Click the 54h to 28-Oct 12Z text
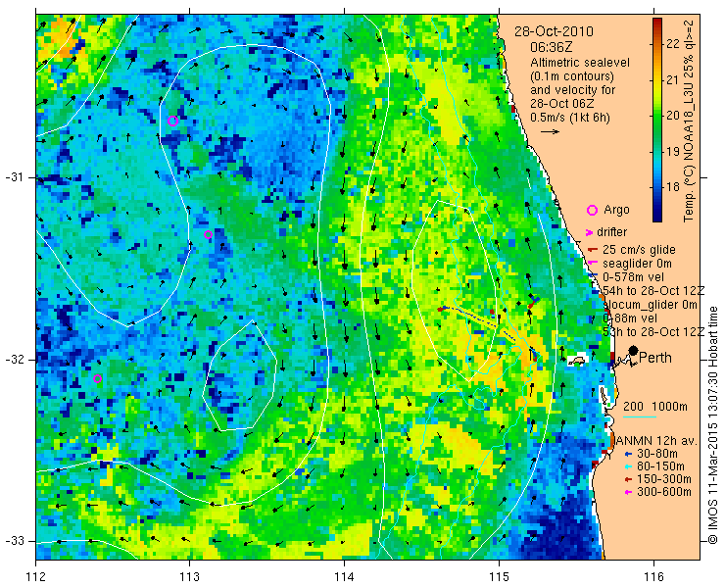Viewport: 725px width, 588px height. tap(653, 291)
